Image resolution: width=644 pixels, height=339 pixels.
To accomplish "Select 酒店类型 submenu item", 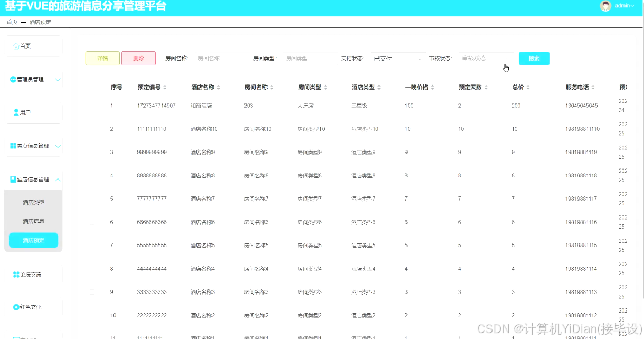I will (x=33, y=202).
